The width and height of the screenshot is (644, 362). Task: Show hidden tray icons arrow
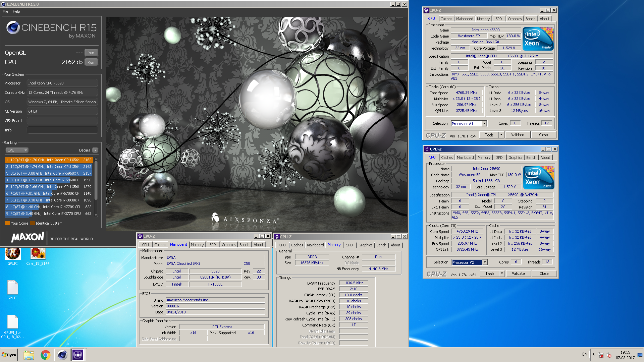tap(593, 355)
